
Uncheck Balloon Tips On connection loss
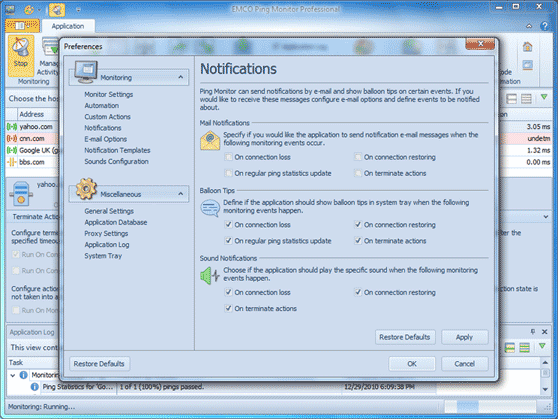tap(228, 225)
